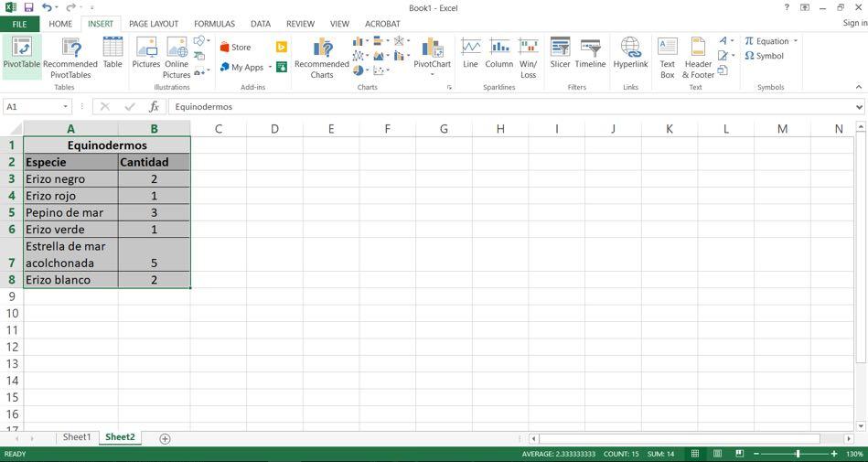Screen dimensions: 868x462
Task: Expand the formula bar
Action: [x=859, y=106]
